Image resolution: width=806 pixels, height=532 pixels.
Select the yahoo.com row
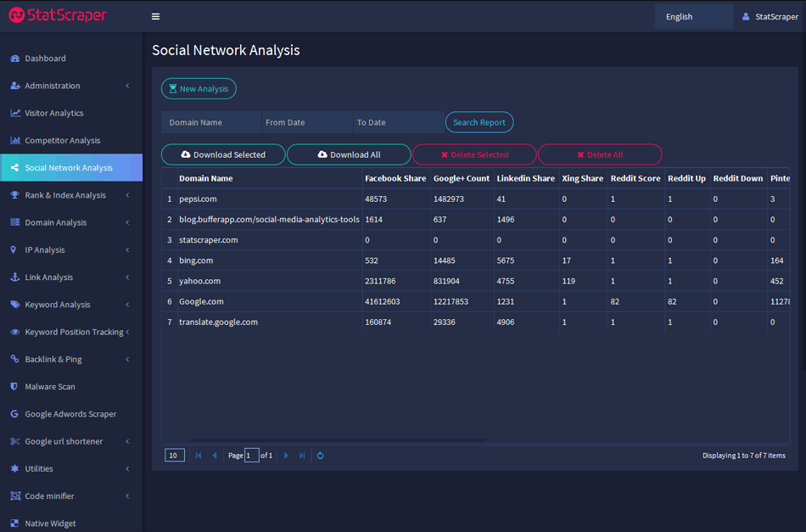475,281
